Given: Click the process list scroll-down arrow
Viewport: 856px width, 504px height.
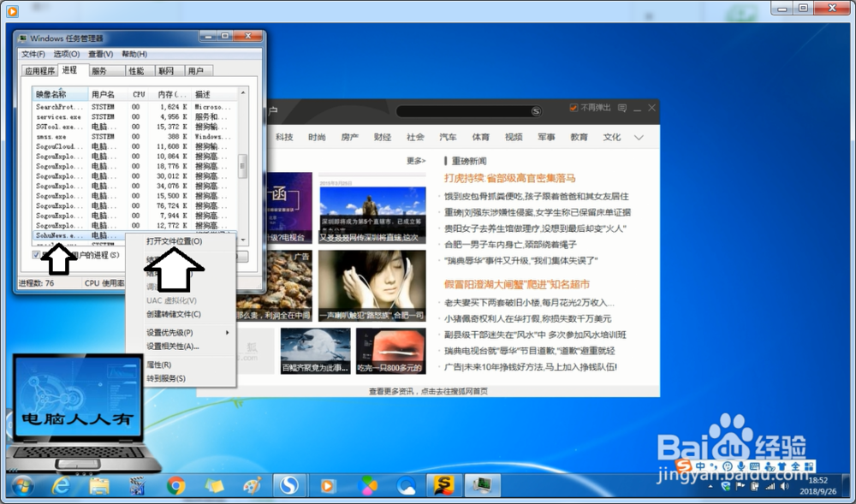Looking at the screenshot, I should click(243, 240).
